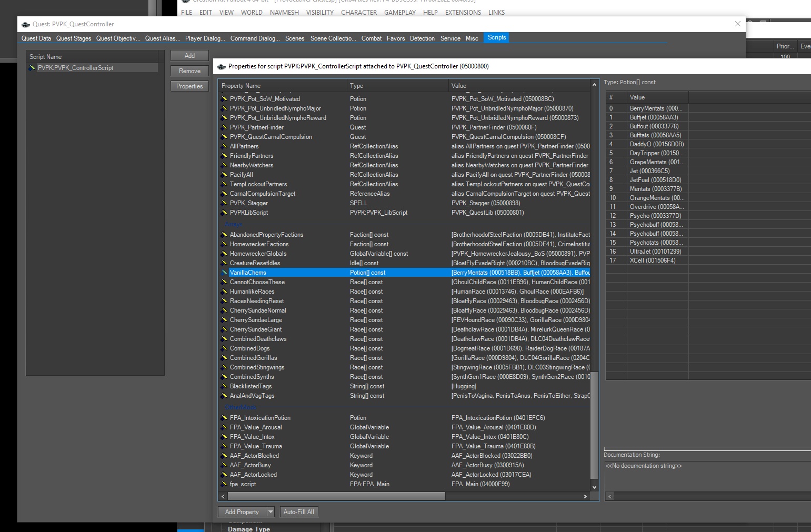Open the Scenes tab
Viewport: 811px width, 532px height.
pos(295,38)
